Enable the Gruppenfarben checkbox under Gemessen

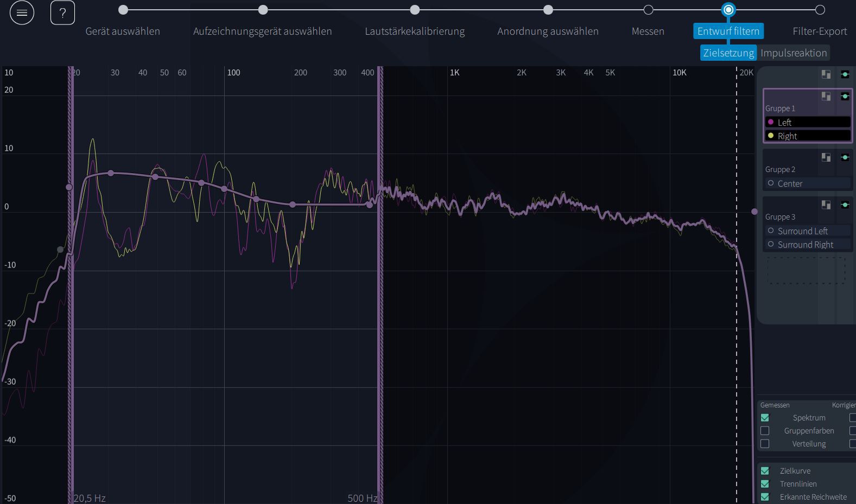pyautogui.click(x=765, y=431)
